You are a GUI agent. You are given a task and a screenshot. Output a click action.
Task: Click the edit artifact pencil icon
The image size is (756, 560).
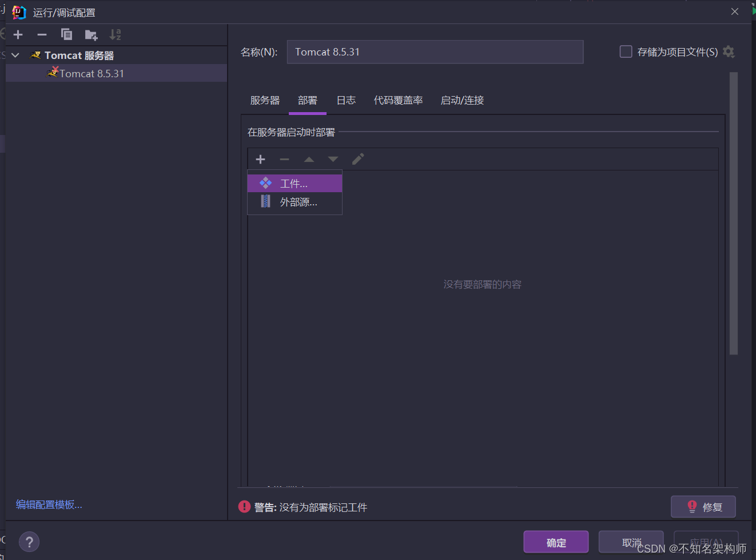[357, 159]
